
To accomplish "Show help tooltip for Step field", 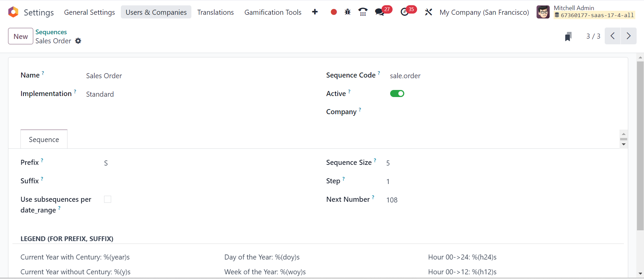I will pyautogui.click(x=343, y=179).
